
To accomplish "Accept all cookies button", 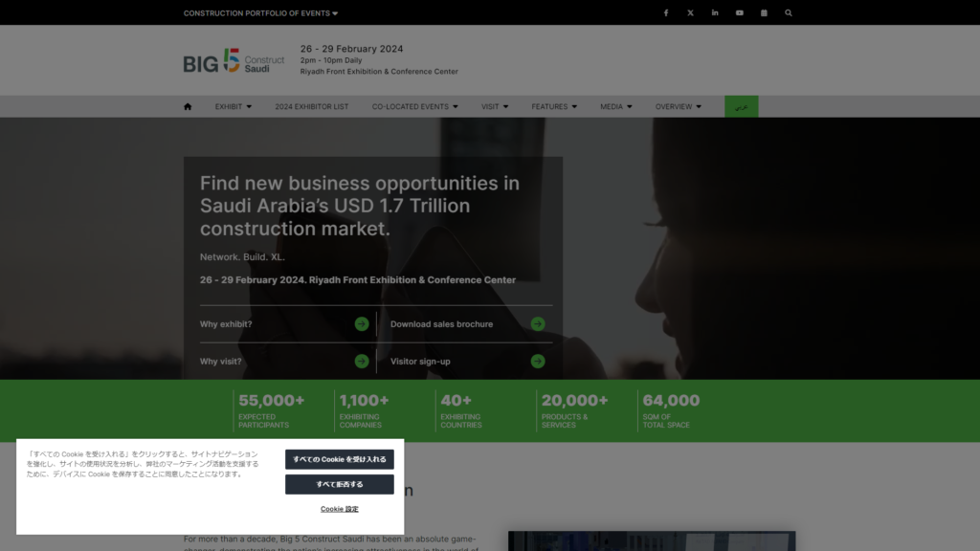I will point(340,459).
